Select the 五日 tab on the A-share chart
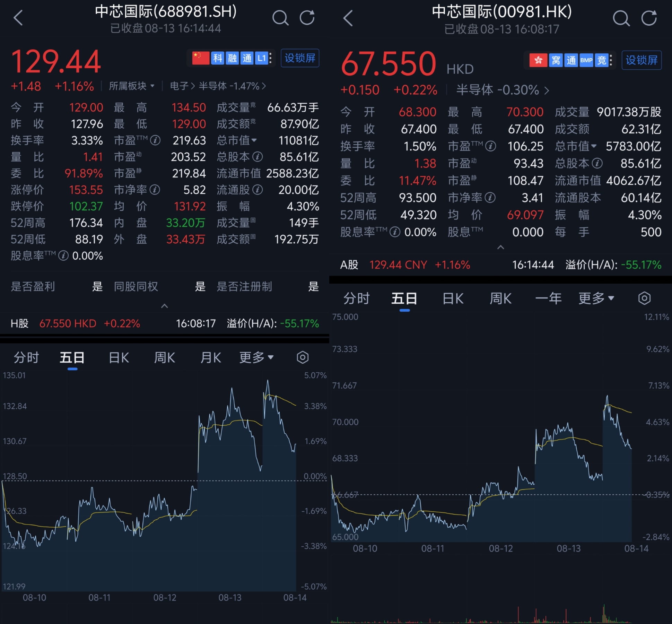672x624 pixels. click(72, 357)
